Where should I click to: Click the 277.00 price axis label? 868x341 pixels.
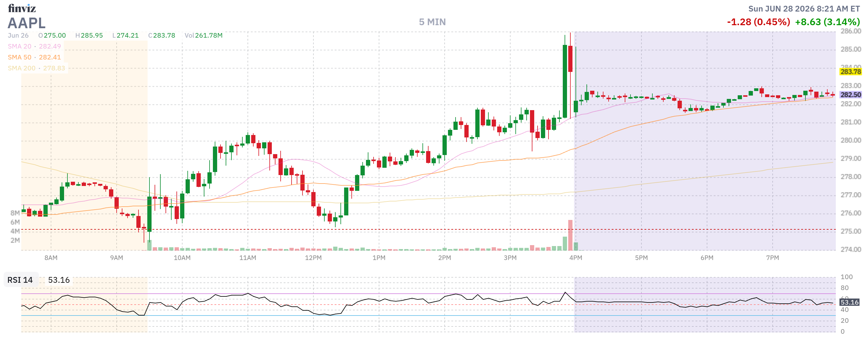[x=851, y=194]
